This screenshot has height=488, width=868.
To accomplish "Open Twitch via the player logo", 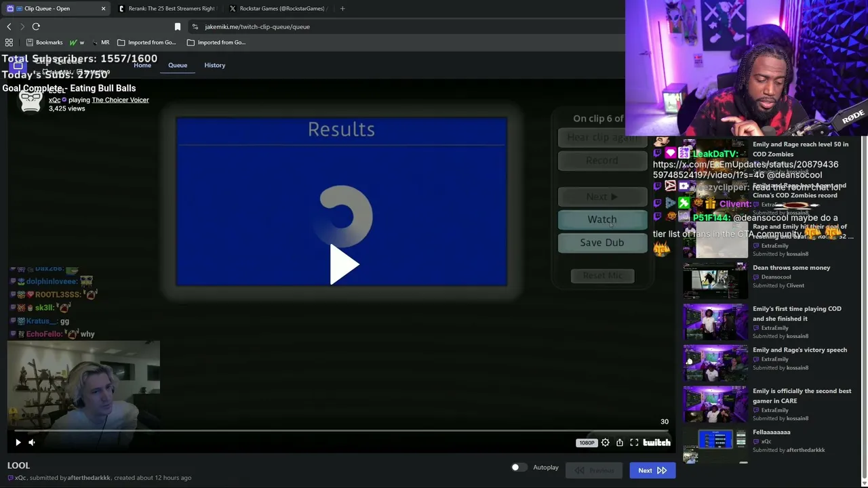I will pyautogui.click(x=656, y=443).
